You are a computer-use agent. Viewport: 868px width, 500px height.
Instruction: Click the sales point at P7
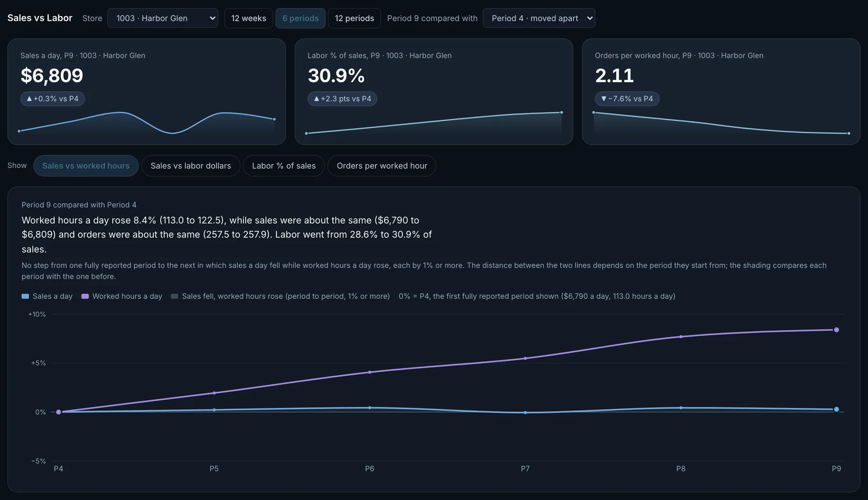click(525, 413)
